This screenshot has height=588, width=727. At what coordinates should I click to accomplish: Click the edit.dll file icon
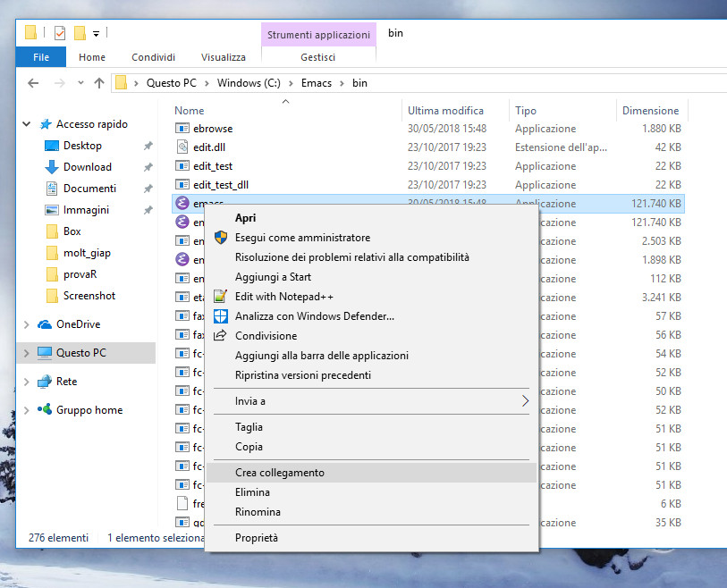click(182, 147)
